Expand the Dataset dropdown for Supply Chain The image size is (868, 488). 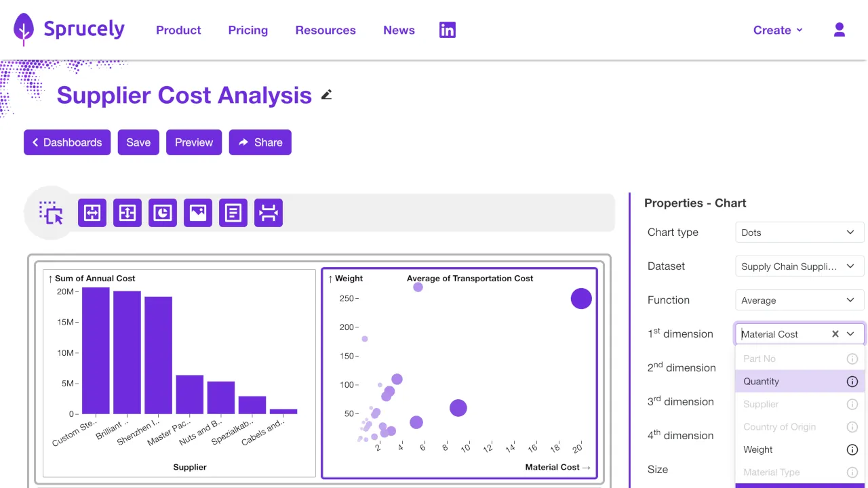pyautogui.click(x=799, y=266)
